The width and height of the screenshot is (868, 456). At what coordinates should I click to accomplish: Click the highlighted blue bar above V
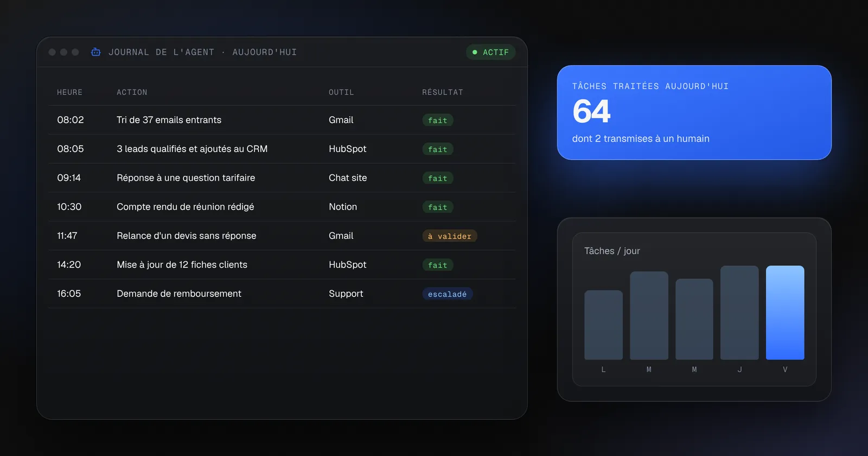(785, 313)
